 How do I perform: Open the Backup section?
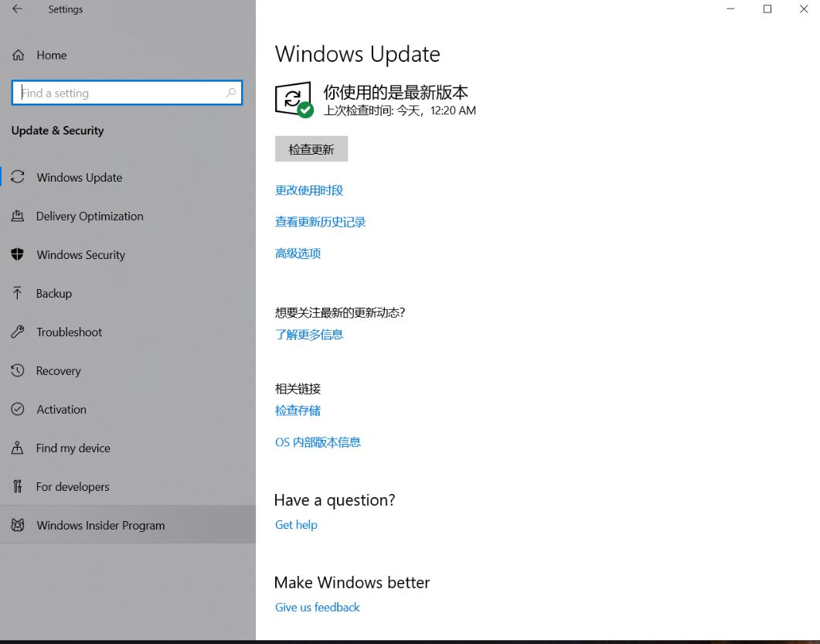pyautogui.click(x=128, y=294)
